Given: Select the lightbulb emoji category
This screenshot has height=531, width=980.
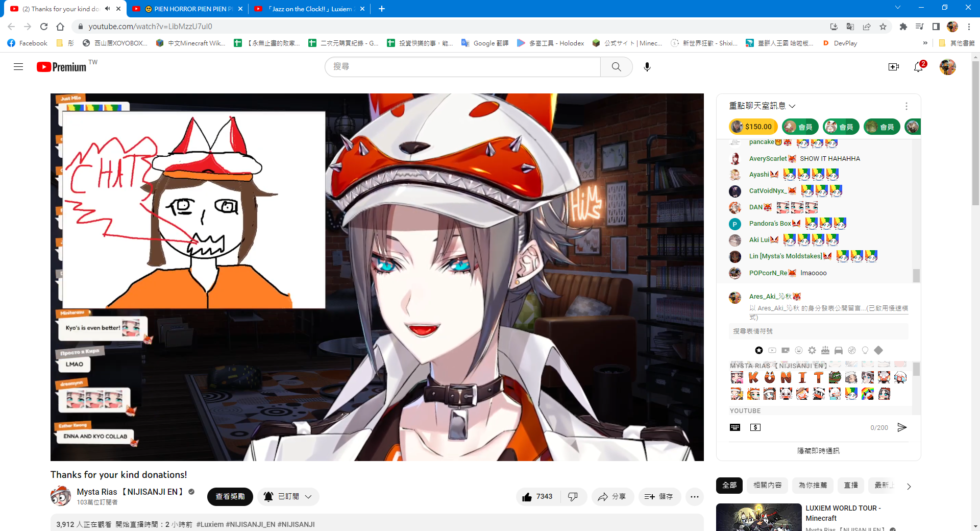Looking at the screenshot, I should pos(865,350).
